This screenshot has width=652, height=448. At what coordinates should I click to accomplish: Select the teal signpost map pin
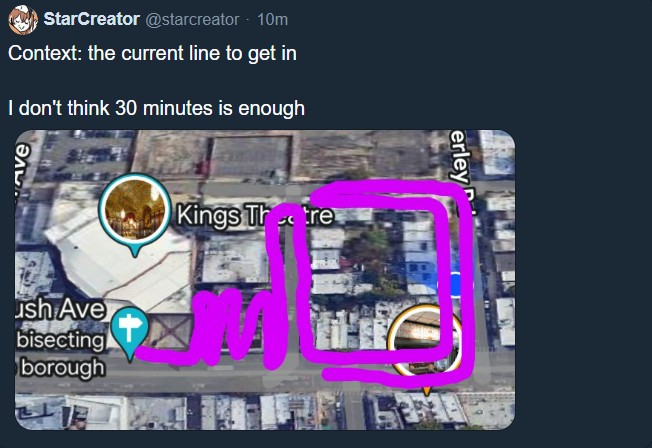tap(130, 333)
